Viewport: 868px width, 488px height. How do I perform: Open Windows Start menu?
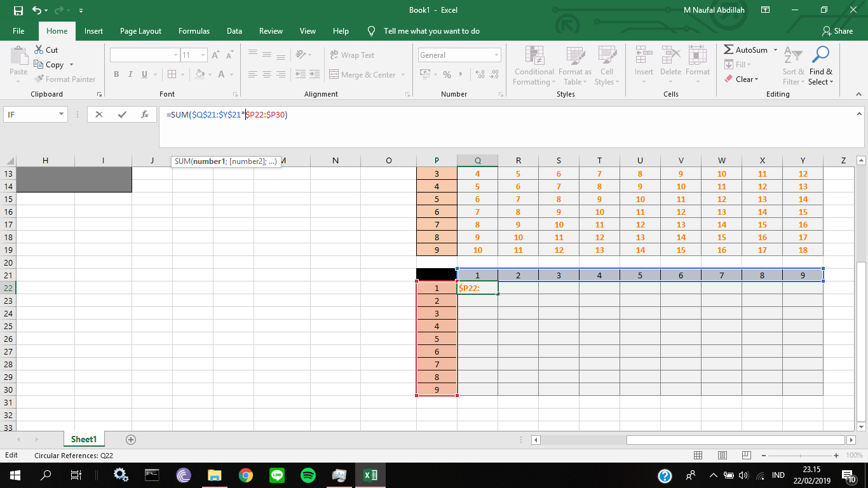(x=15, y=475)
